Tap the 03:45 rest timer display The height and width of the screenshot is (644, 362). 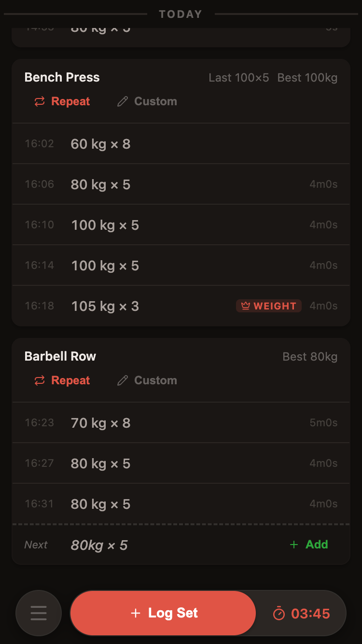click(311, 613)
